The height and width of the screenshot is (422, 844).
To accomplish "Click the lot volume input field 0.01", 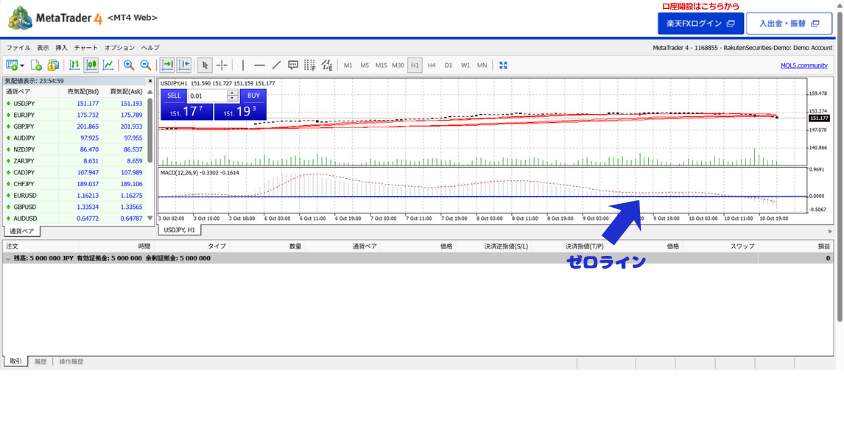I will click(207, 96).
